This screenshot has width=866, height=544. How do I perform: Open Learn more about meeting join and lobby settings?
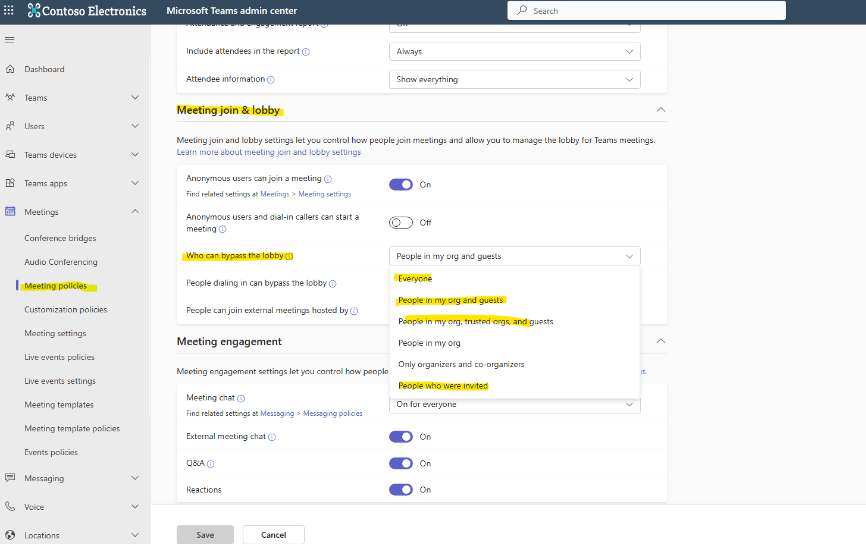point(268,152)
